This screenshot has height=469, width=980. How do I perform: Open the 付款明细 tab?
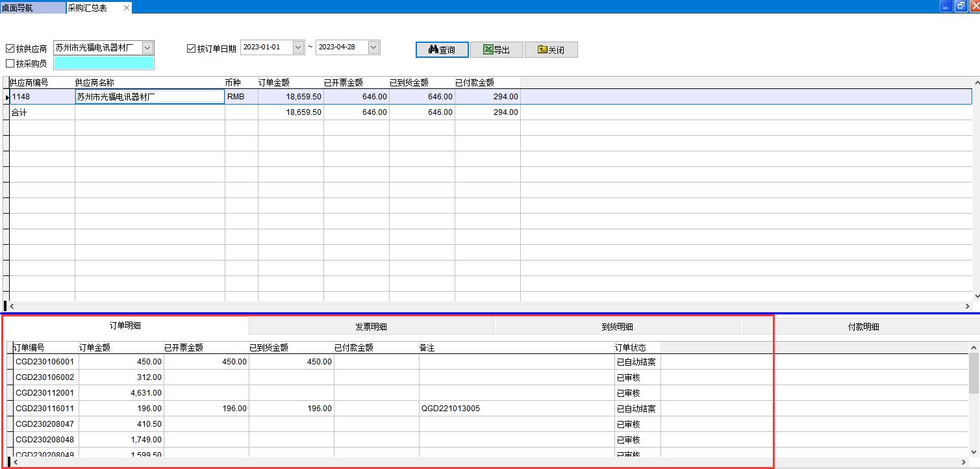pyautogui.click(x=863, y=327)
